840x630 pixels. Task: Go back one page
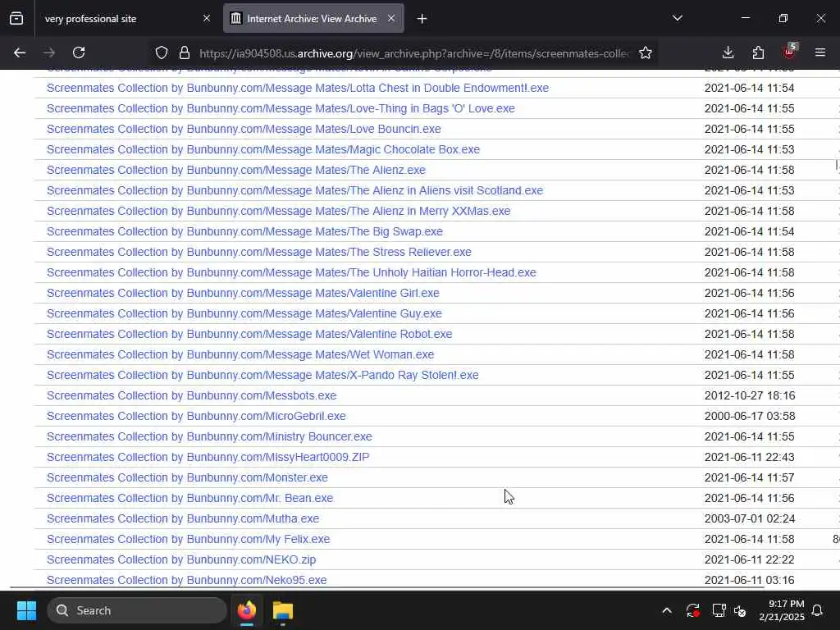click(20, 52)
